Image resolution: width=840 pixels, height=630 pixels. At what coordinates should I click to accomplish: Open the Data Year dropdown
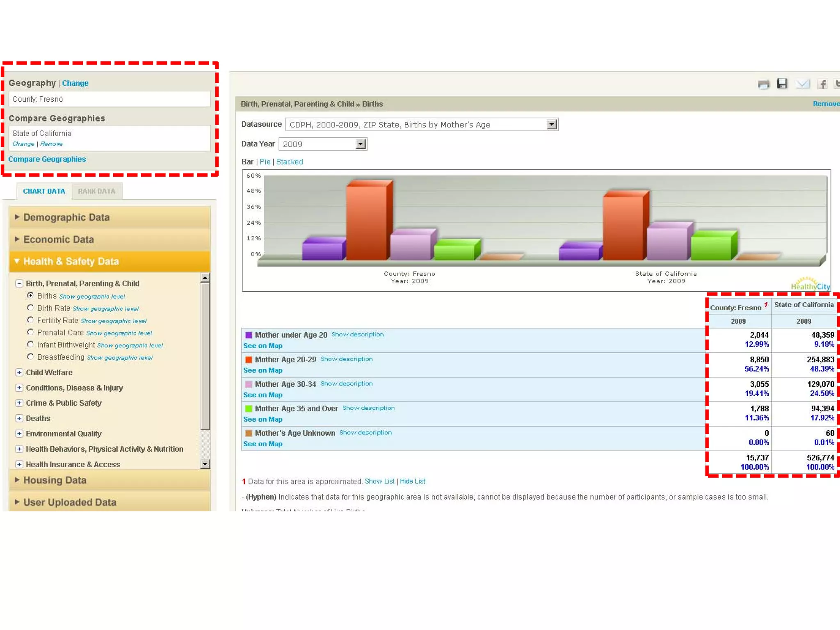[x=361, y=144]
